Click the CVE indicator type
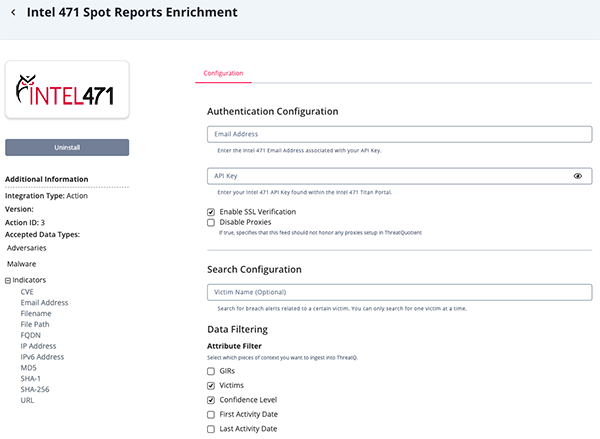 pyautogui.click(x=27, y=292)
